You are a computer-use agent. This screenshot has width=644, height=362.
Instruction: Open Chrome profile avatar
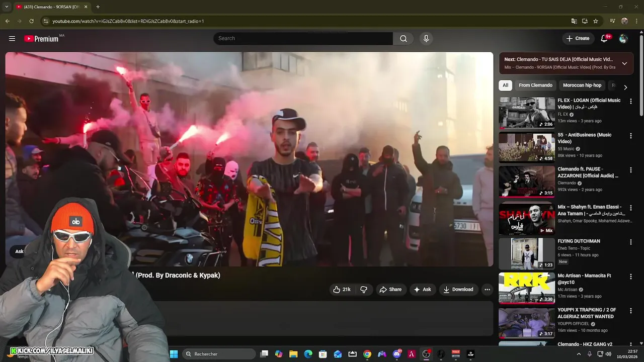(x=624, y=21)
